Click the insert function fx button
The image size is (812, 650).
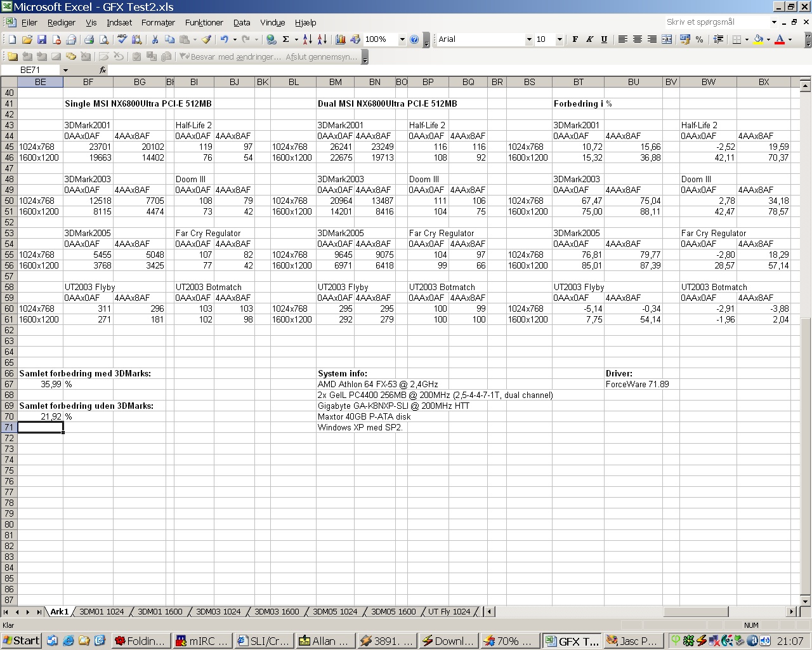pos(103,70)
